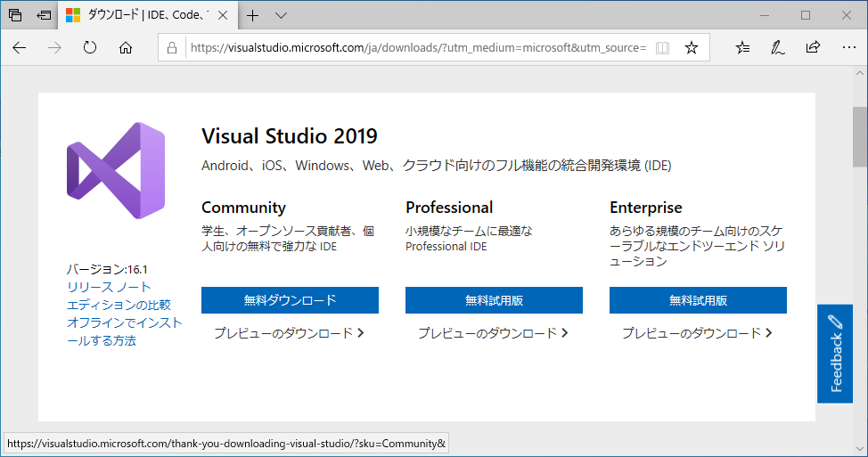The height and width of the screenshot is (457, 868).
Task: Click the forward navigation arrow
Action: tap(54, 47)
